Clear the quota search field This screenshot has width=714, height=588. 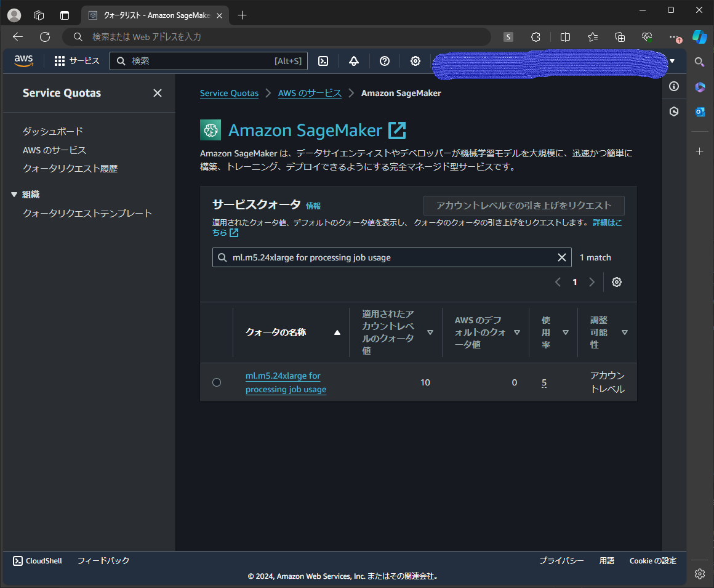pos(562,258)
